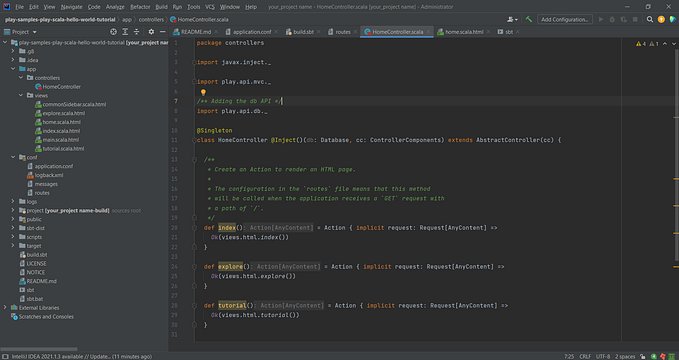Expand the target folder
679x360 pixels.
point(13,246)
